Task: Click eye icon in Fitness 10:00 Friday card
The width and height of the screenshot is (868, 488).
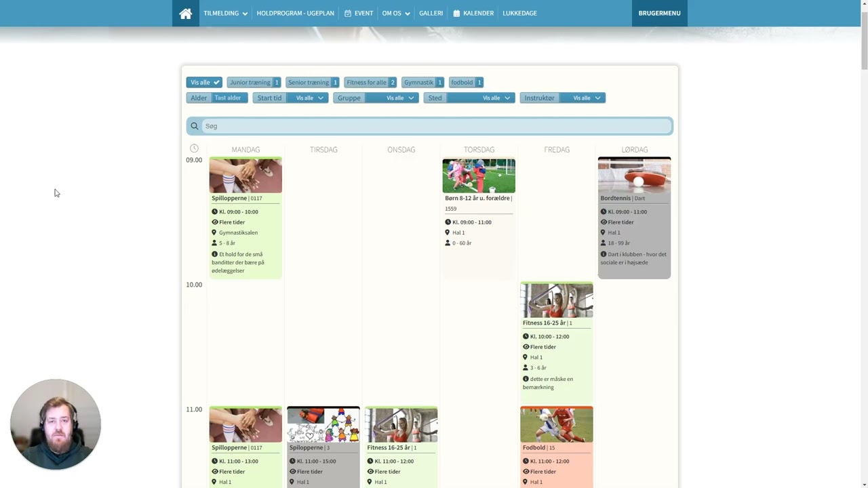Action: coord(526,347)
